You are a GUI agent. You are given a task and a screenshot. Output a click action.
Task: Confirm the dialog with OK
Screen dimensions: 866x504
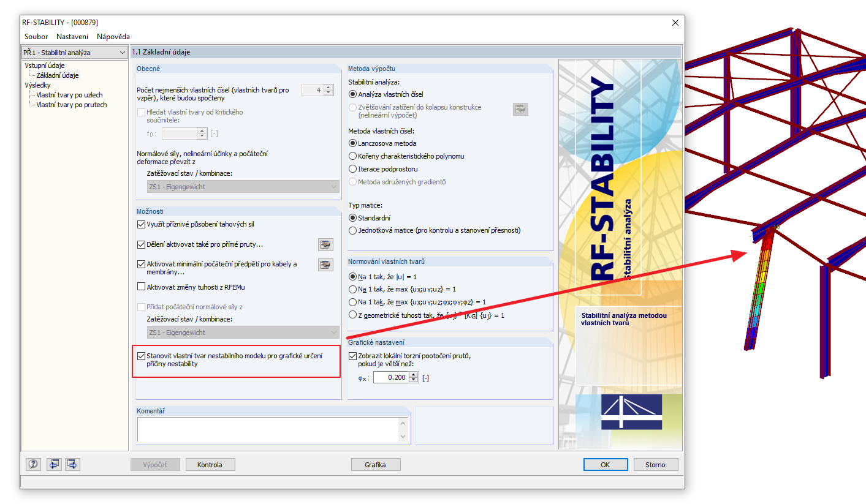(606, 465)
